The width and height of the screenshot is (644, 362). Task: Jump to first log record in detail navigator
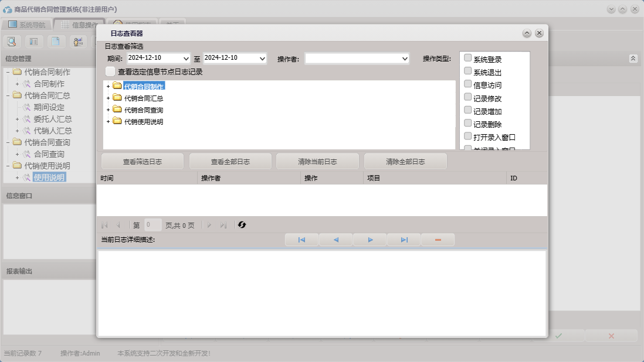(x=301, y=240)
